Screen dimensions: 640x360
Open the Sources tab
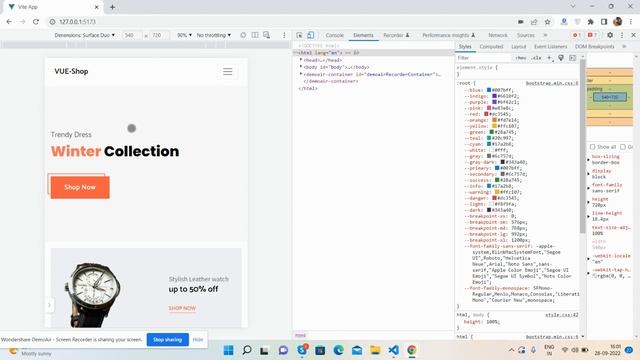tap(526, 36)
